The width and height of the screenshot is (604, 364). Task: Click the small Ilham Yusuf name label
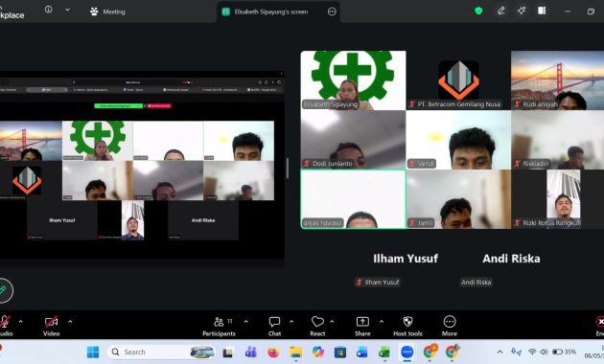point(378,282)
